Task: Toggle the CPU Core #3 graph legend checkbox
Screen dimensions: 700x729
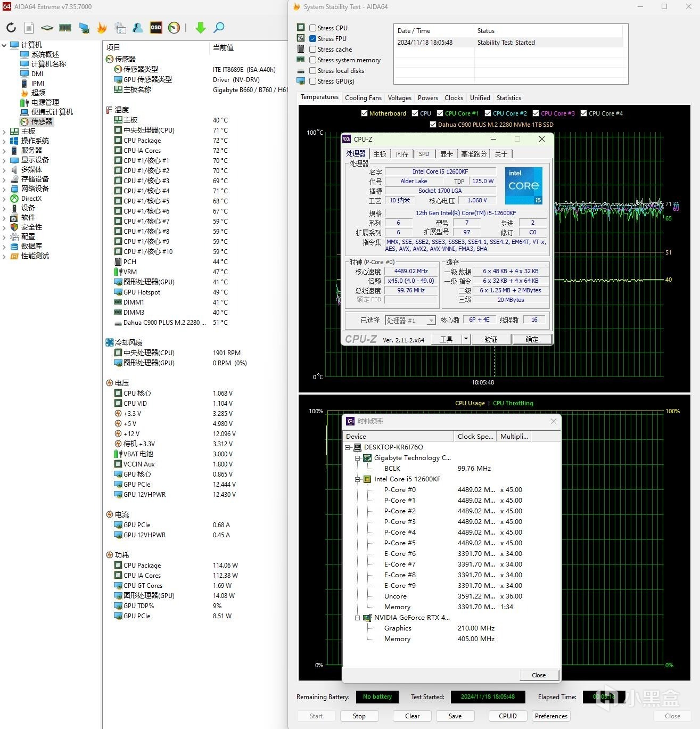Action: click(536, 113)
